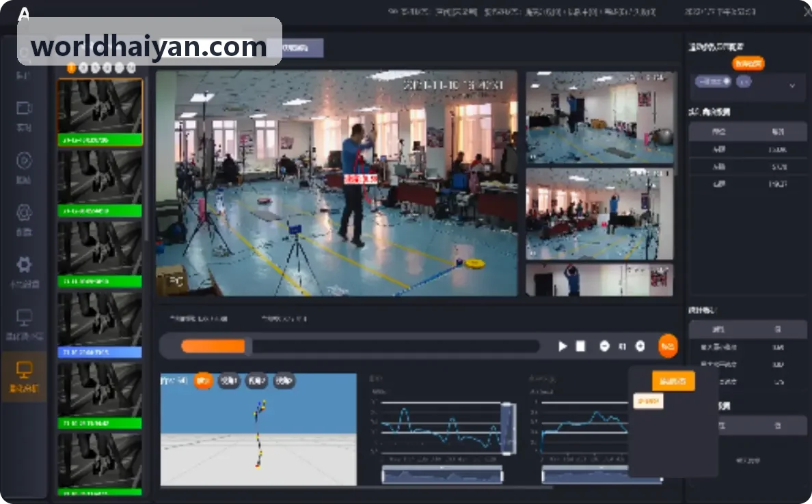Open the circular play sidebar icon

[x=24, y=160]
